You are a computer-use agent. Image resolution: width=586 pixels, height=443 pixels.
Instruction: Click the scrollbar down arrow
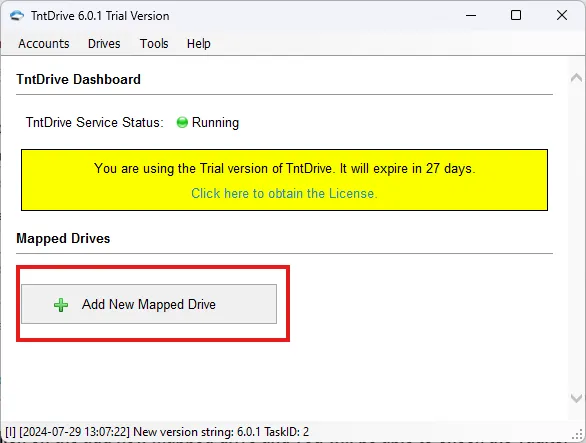(576, 398)
